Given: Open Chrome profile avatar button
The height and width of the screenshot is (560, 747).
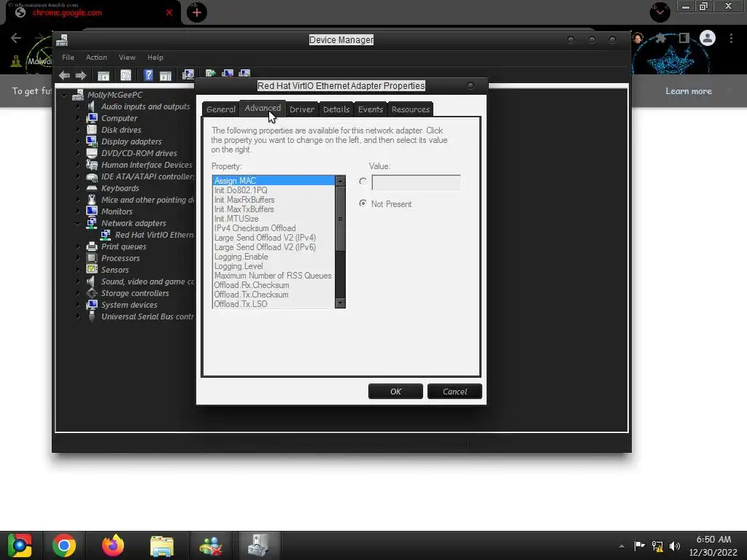Looking at the screenshot, I should pos(708,38).
